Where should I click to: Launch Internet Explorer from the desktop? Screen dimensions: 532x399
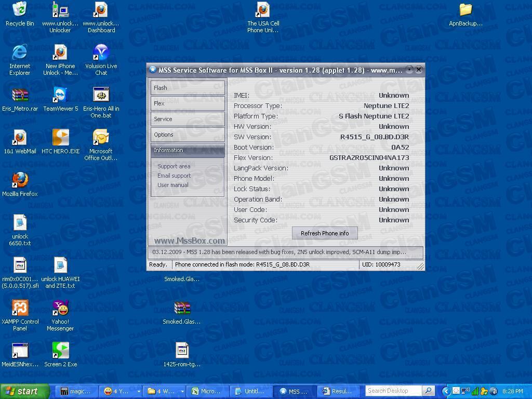click(20, 52)
